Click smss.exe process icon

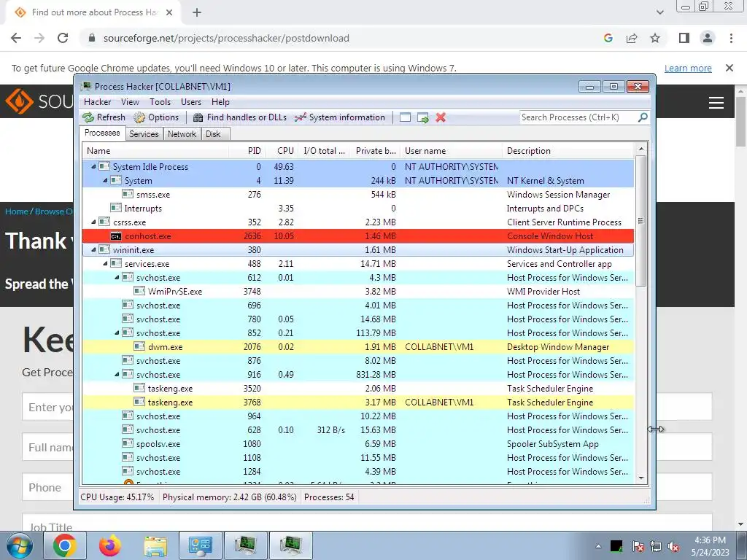(128, 194)
